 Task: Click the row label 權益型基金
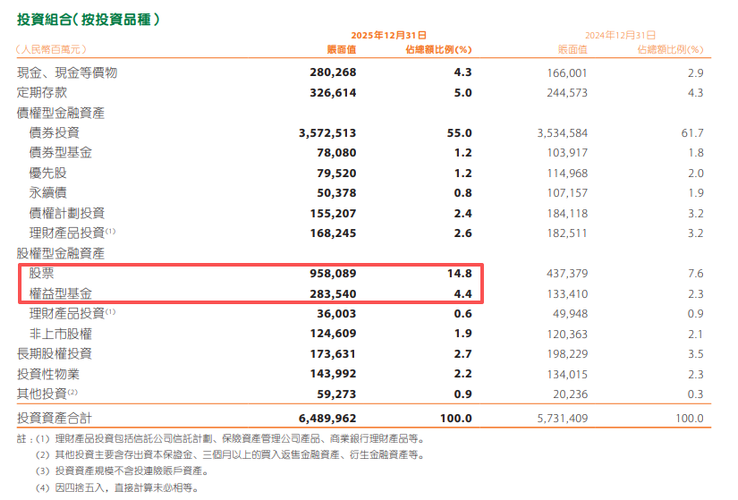tap(60, 293)
